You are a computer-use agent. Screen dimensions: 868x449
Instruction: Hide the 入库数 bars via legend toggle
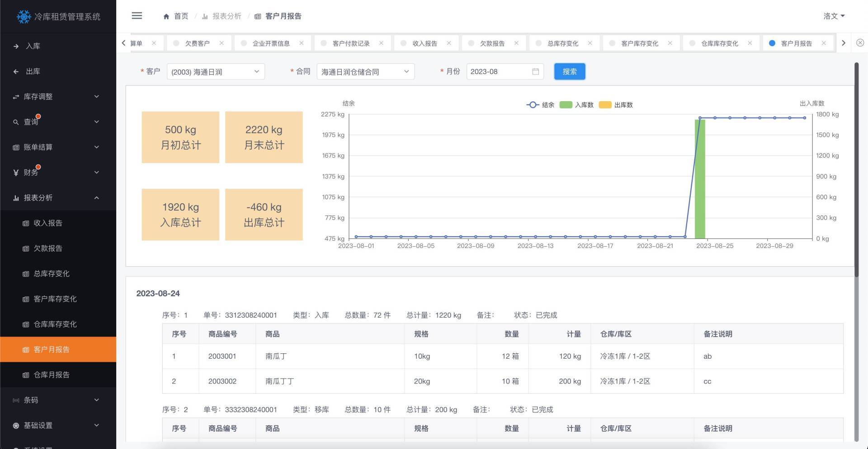tap(577, 104)
